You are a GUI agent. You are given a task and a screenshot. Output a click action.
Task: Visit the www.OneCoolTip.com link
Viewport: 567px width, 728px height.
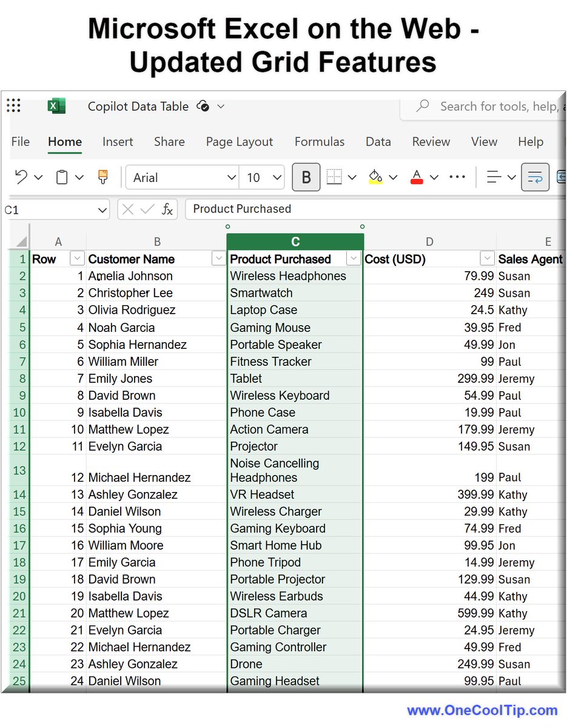tap(481, 711)
